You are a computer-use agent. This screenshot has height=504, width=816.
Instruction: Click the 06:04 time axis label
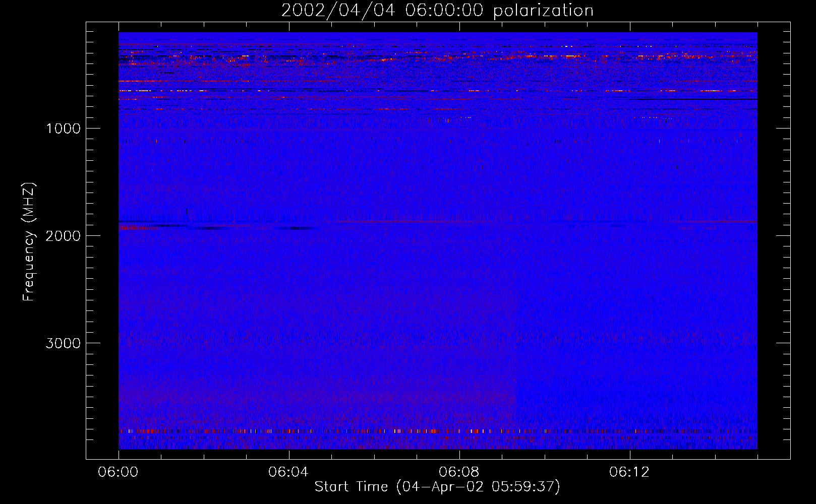[x=288, y=472]
